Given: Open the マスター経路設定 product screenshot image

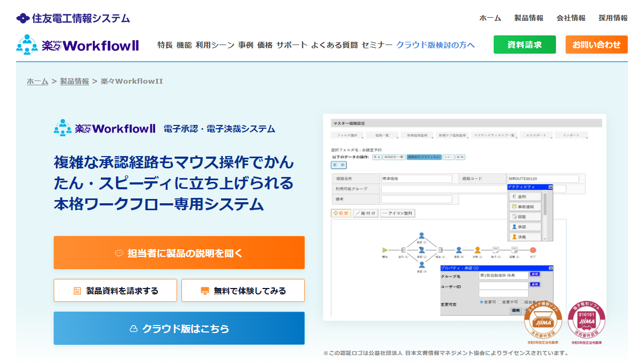Looking at the screenshot, I should tap(465, 217).
